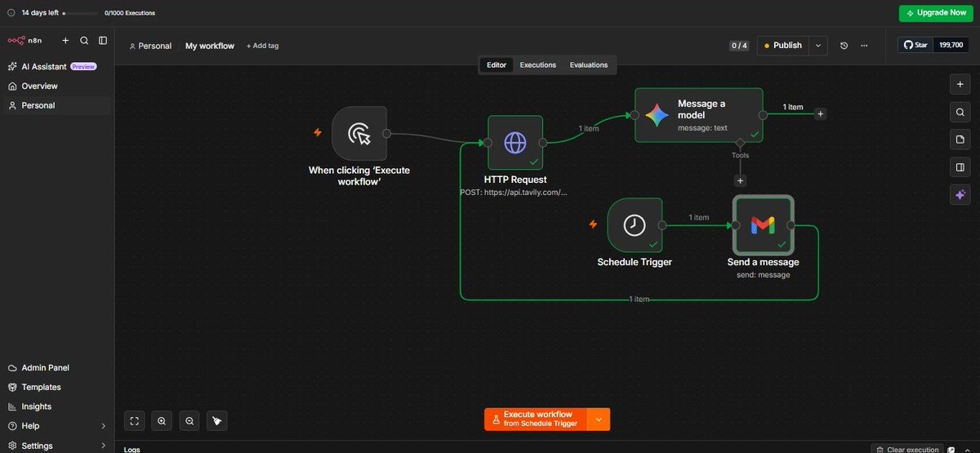Open the dropdown beside Execute workflow
Image resolution: width=980 pixels, height=453 pixels.
[599, 420]
